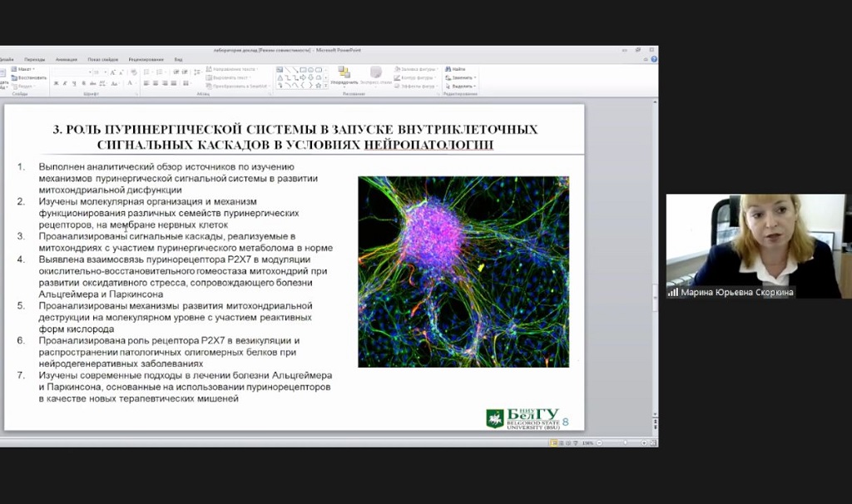This screenshot has width=852, height=504.
Task: Open the Slide Show (Показ слайдов) tab
Action: pos(103,60)
